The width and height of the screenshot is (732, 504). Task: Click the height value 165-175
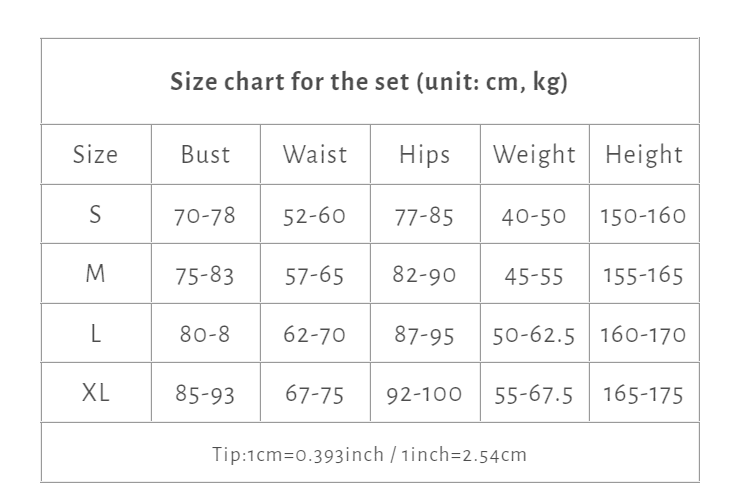(643, 394)
